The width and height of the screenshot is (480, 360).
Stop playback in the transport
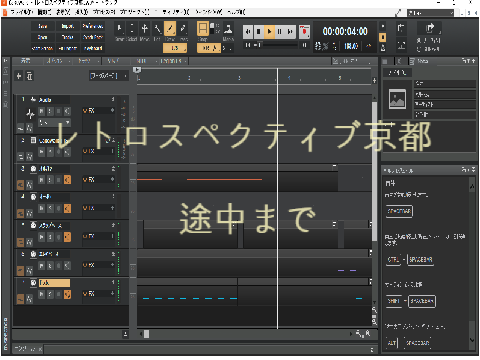(x=259, y=32)
